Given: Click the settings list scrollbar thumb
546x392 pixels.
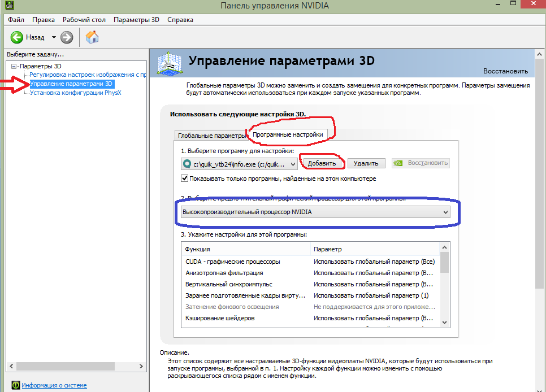Looking at the screenshot, I should click(x=444, y=263).
